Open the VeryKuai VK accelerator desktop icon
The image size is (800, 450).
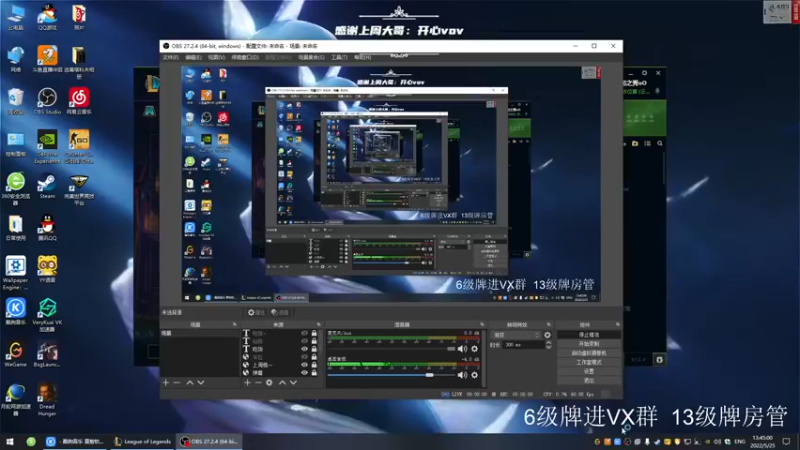click(x=47, y=315)
